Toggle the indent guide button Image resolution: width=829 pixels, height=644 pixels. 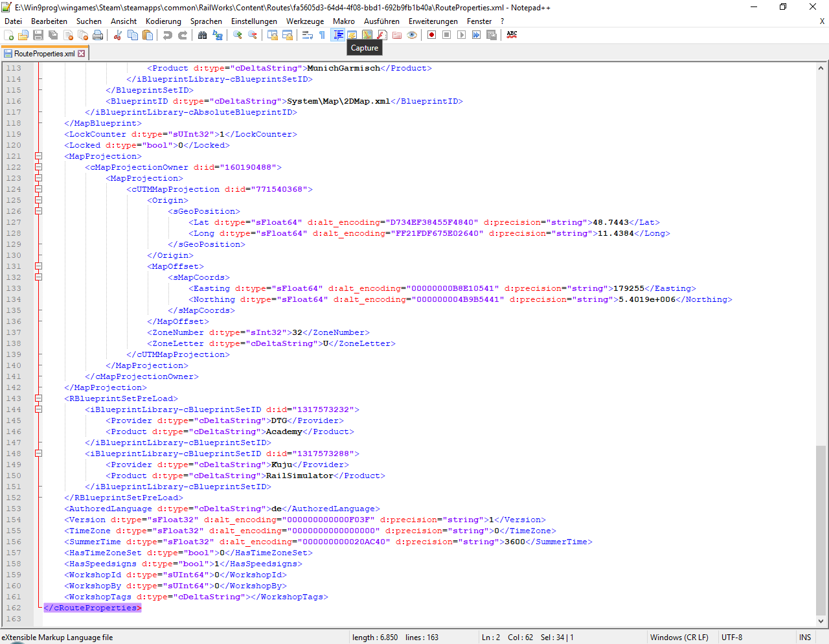point(337,35)
